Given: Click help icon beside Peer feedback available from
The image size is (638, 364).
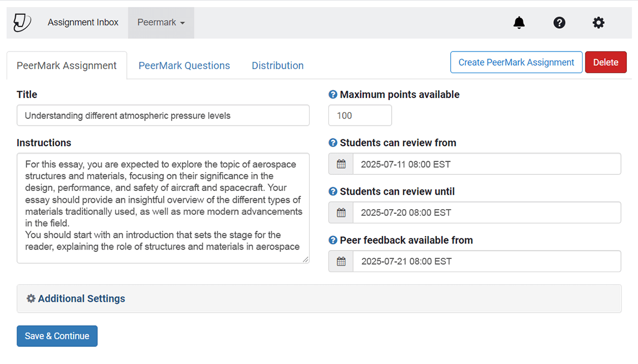Looking at the screenshot, I should click(x=333, y=240).
